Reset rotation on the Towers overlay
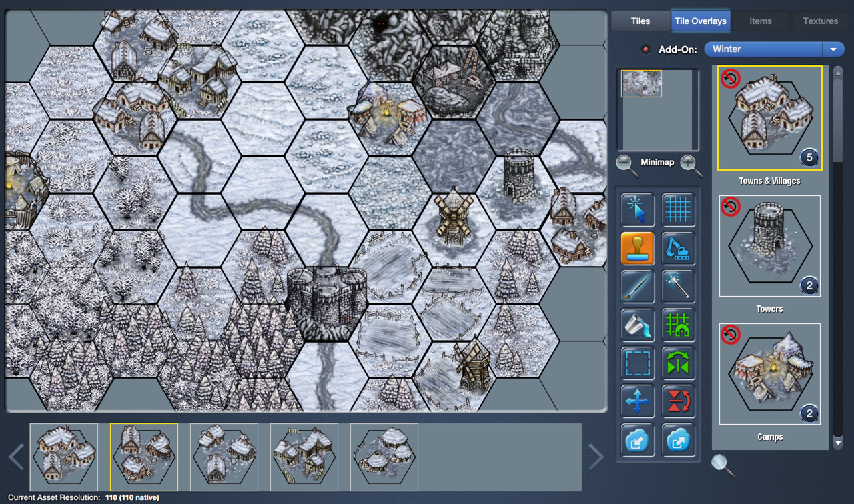Viewport: 854px width, 504px height. [731, 207]
